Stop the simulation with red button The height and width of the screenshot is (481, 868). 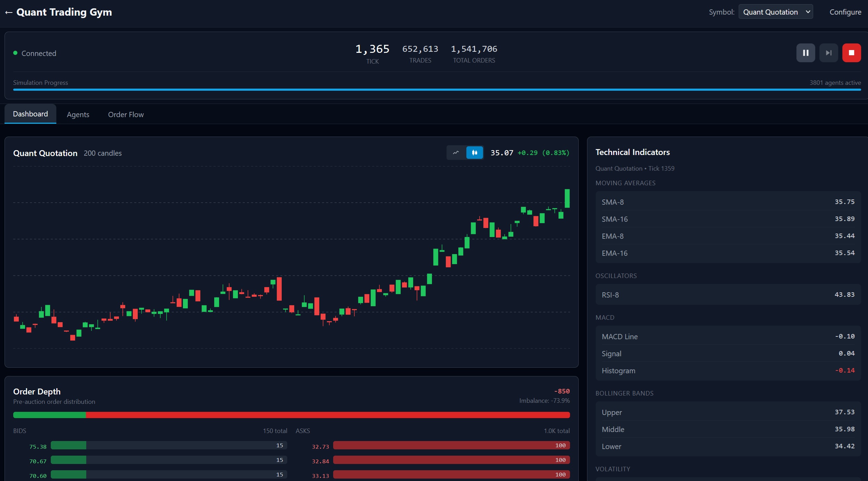pos(851,53)
